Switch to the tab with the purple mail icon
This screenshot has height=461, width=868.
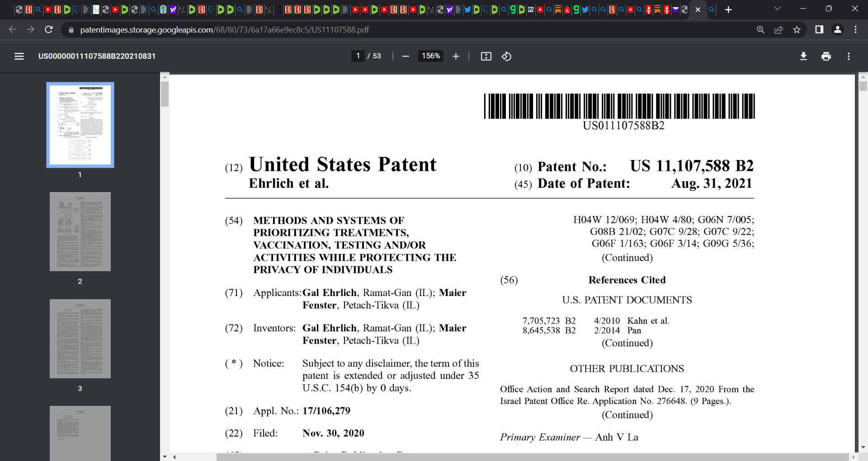pyautogui.click(x=675, y=9)
